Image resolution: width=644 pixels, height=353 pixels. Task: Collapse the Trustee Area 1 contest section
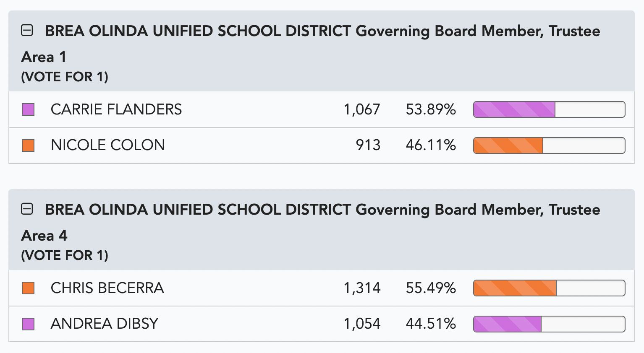[x=27, y=31]
